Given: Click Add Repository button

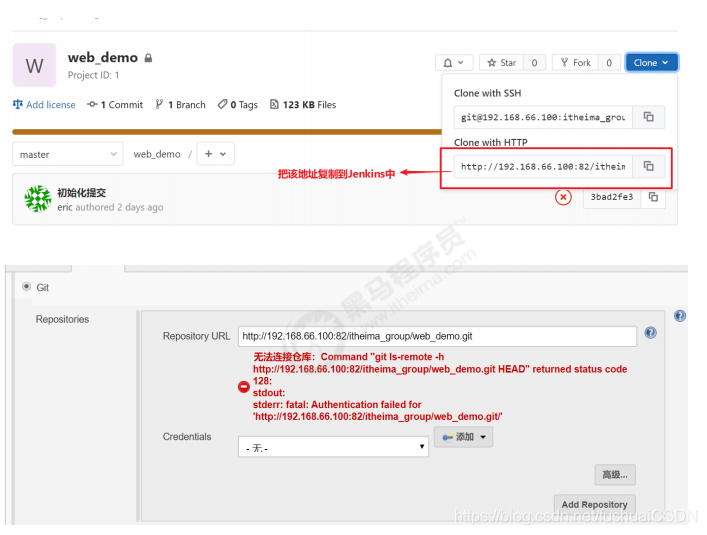Looking at the screenshot, I should click(x=594, y=504).
